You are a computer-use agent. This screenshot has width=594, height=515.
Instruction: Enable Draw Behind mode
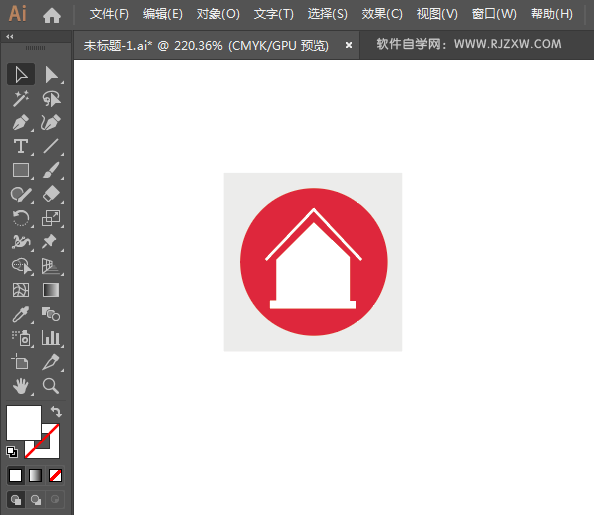point(36,500)
